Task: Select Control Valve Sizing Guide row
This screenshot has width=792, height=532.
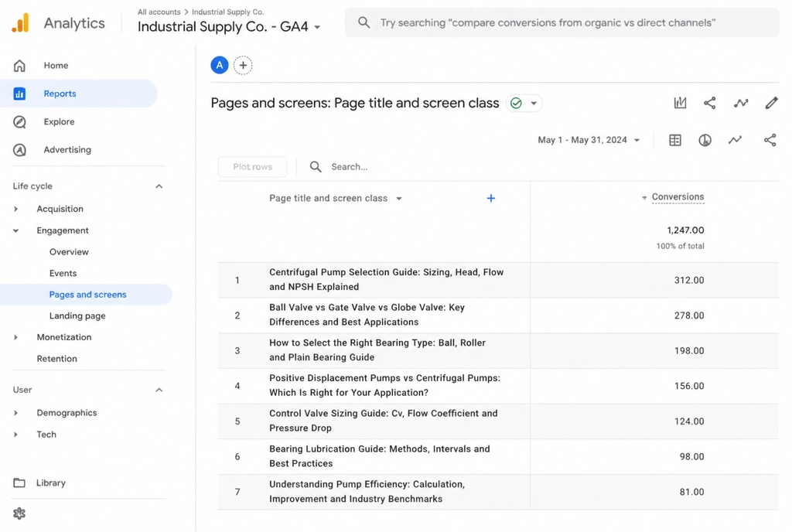Action: point(498,421)
